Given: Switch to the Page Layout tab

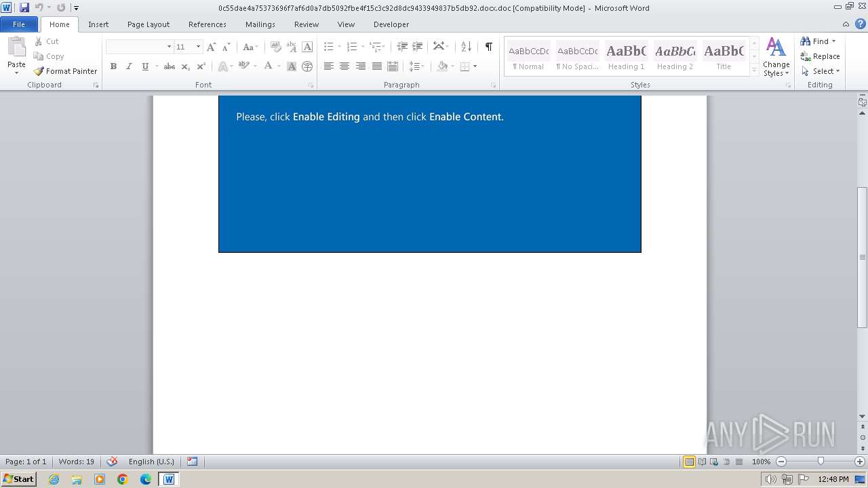Looking at the screenshot, I should (149, 24).
